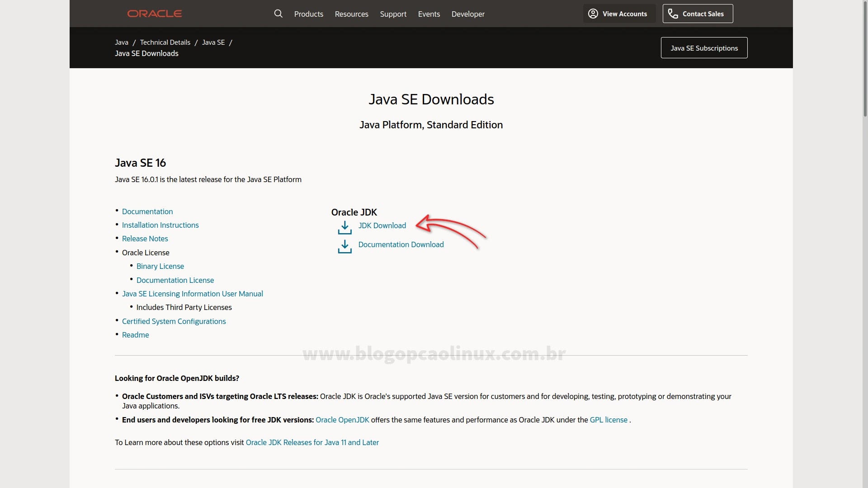Viewport: 868px width, 488px height.
Task: Open the search magnifier icon
Action: 278,14
